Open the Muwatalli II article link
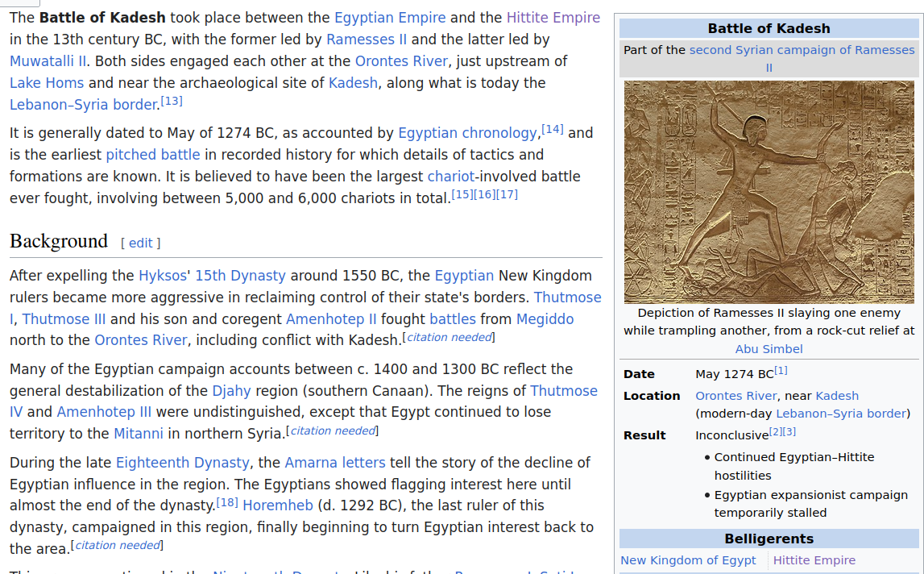 48,61
